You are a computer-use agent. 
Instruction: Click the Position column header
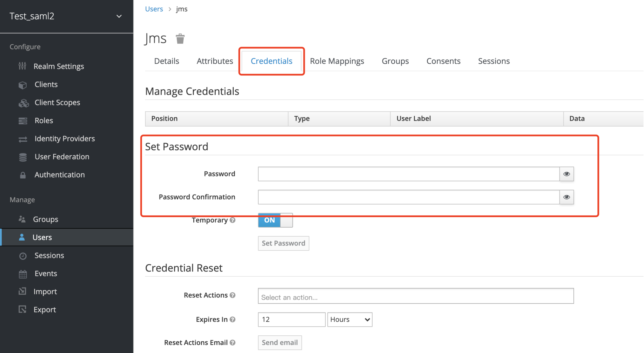coord(217,119)
